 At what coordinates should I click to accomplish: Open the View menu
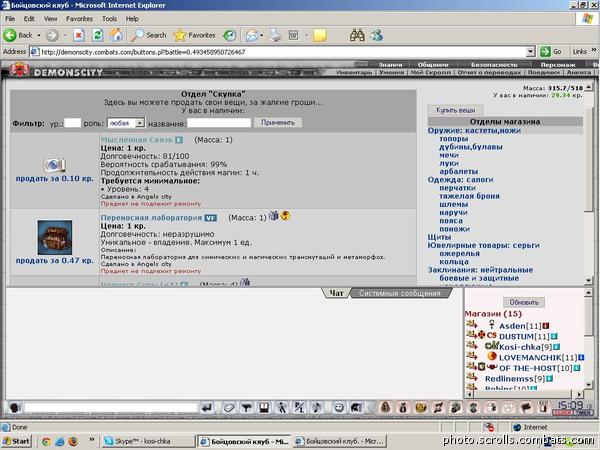click(x=50, y=19)
